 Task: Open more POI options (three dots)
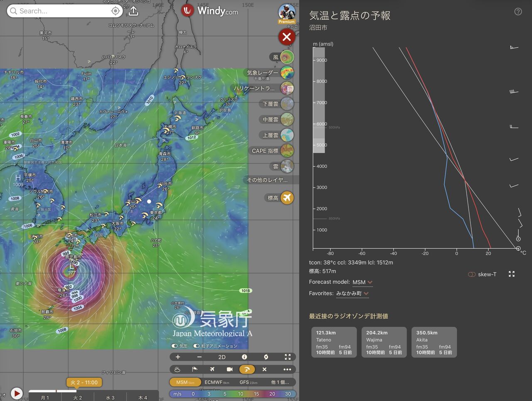pyautogui.click(x=287, y=369)
